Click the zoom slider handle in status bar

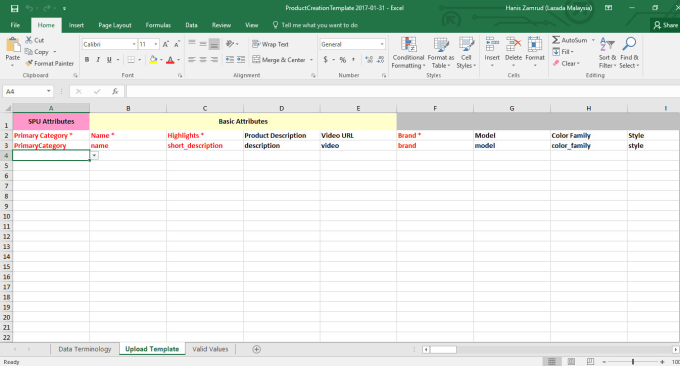click(x=633, y=362)
